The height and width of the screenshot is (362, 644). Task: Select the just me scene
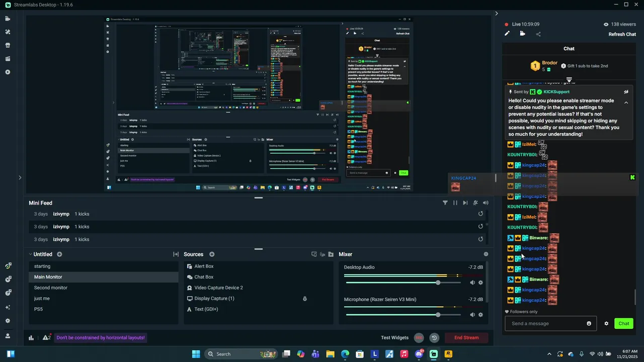coord(104,299)
